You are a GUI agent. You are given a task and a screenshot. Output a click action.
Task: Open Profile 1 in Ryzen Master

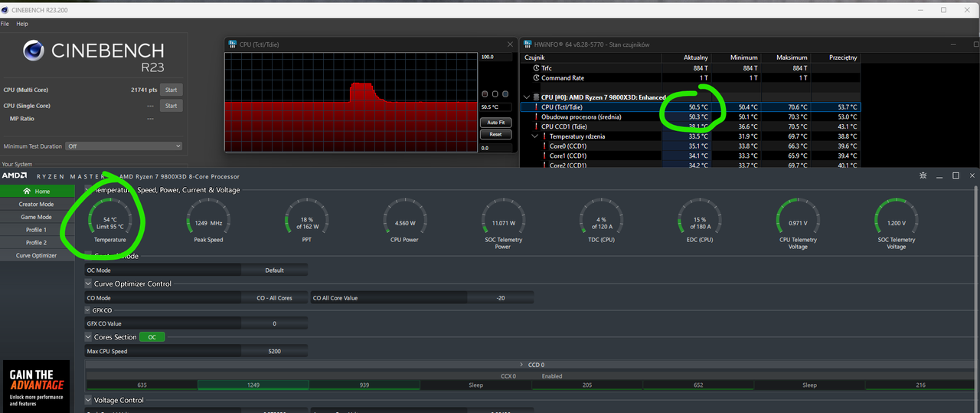point(36,230)
